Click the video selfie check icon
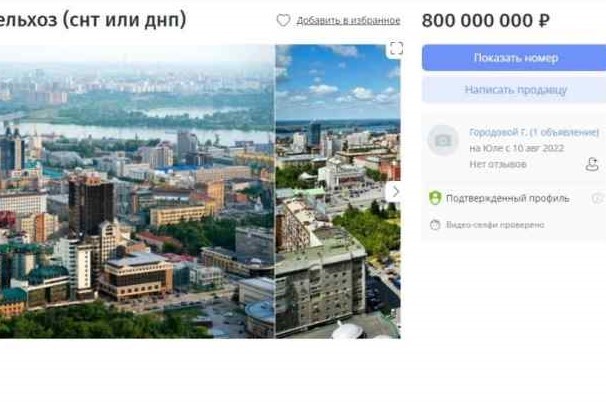The image size is (606, 404). tap(435, 225)
